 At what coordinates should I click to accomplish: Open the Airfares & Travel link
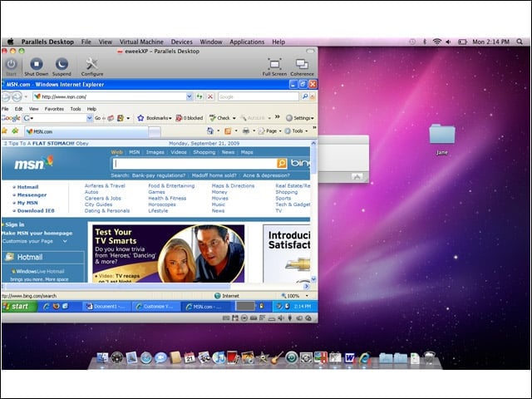[105, 186]
